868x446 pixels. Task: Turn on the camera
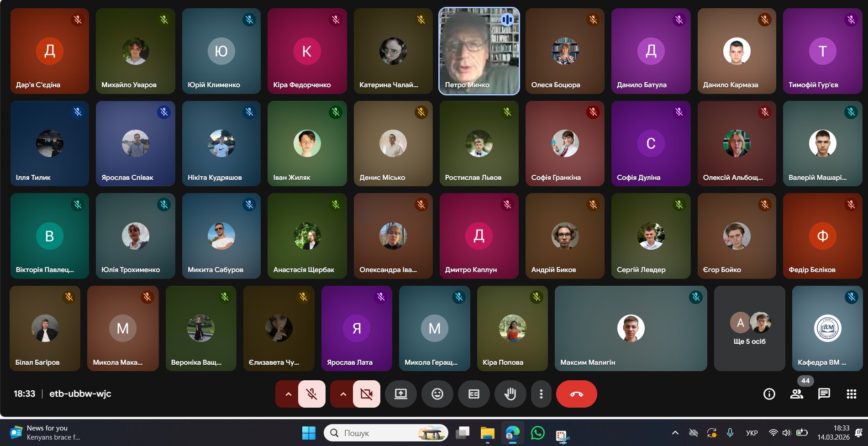366,394
